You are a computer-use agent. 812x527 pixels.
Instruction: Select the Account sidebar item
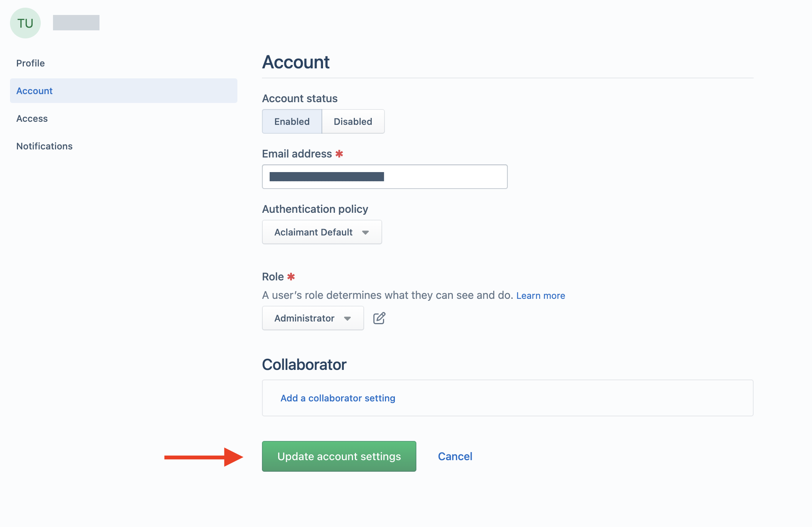tap(124, 91)
